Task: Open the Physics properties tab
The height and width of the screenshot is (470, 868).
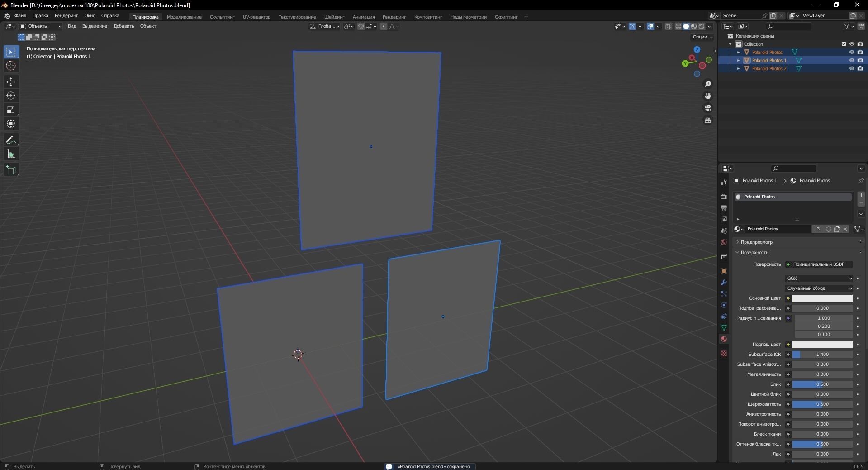Action: point(724,305)
